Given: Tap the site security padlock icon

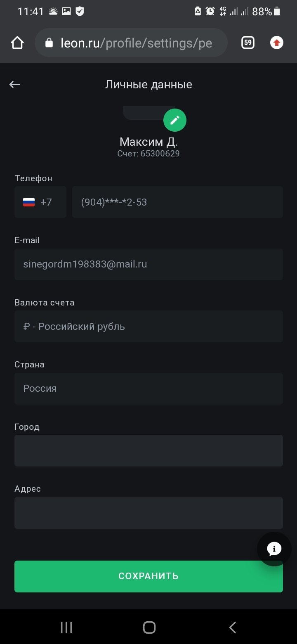Looking at the screenshot, I should tap(49, 43).
